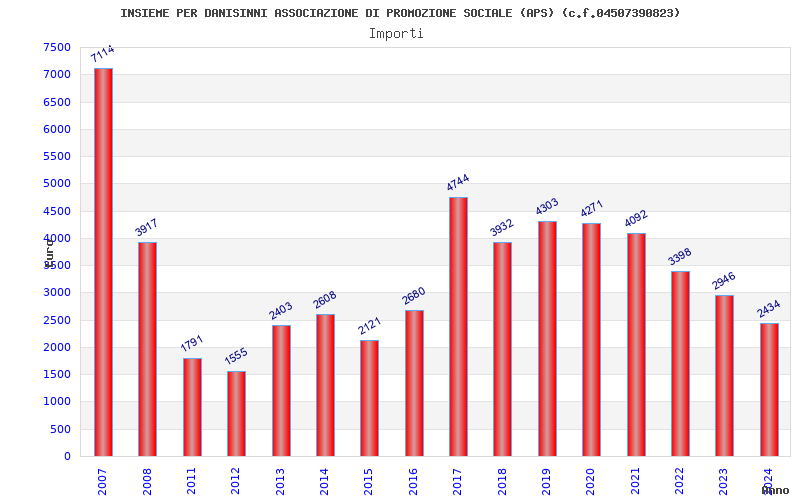Screen dimensions: 800x500
Task: Click the 4271 data label above 2020
Action: pos(592,208)
